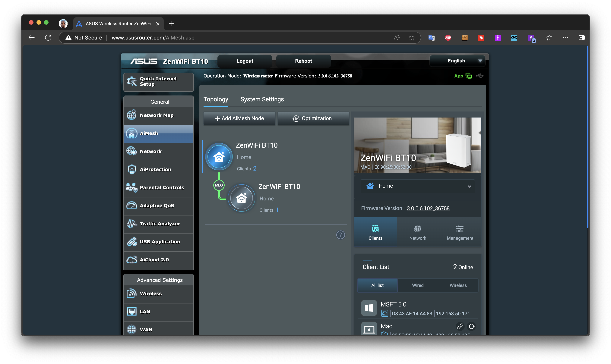Click the '2 Online' client count
The height and width of the screenshot is (364, 611).
463,267
